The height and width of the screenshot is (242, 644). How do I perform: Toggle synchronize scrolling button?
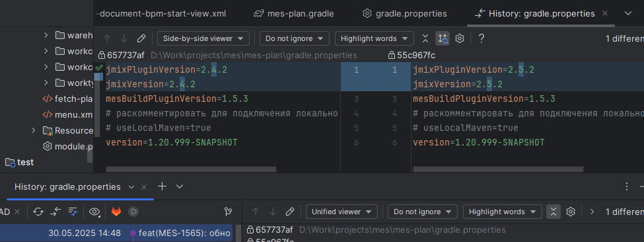(443, 38)
